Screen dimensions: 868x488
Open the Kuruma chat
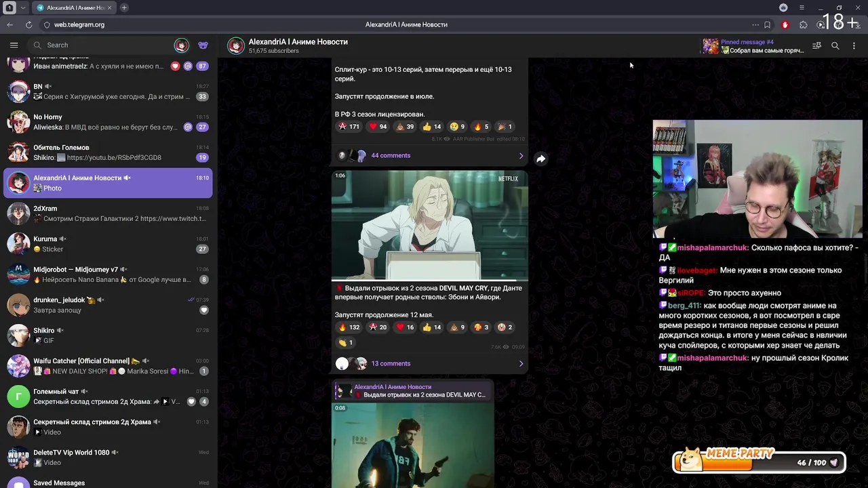(x=108, y=244)
